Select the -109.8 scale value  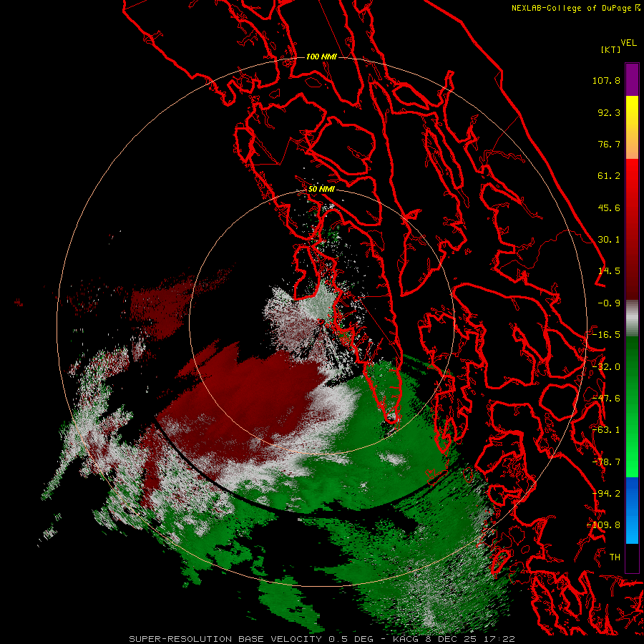click(x=604, y=525)
